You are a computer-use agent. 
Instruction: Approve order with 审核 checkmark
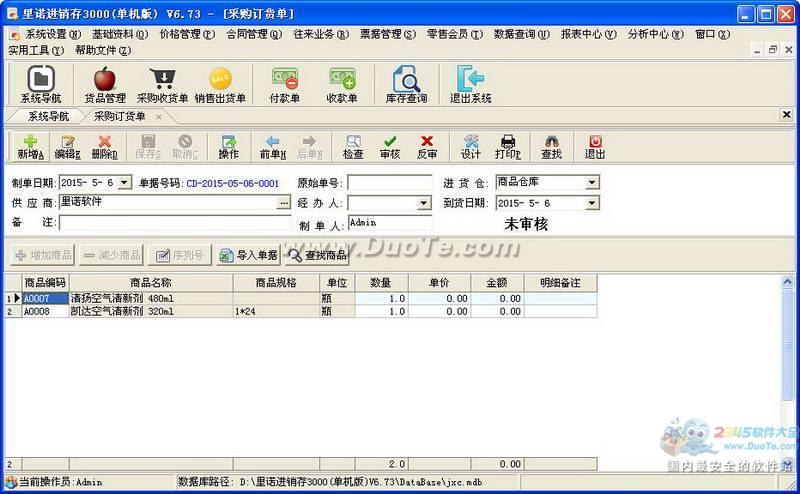click(390, 147)
